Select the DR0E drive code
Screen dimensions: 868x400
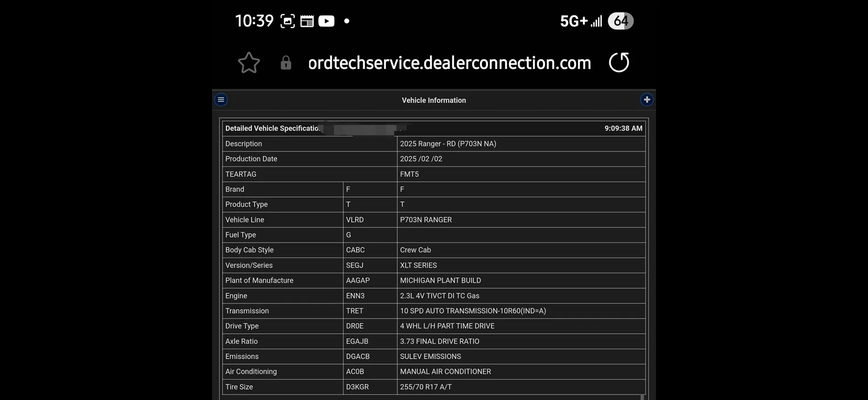(x=355, y=326)
